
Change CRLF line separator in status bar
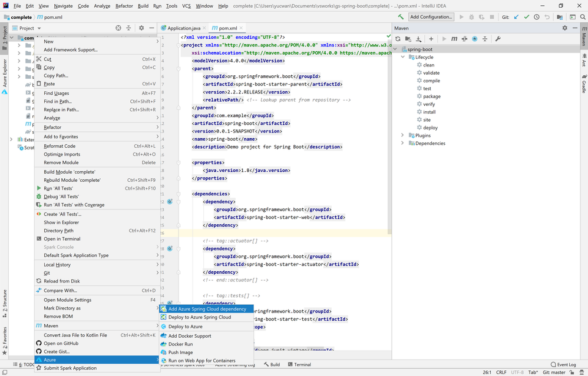pyautogui.click(x=501, y=372)
